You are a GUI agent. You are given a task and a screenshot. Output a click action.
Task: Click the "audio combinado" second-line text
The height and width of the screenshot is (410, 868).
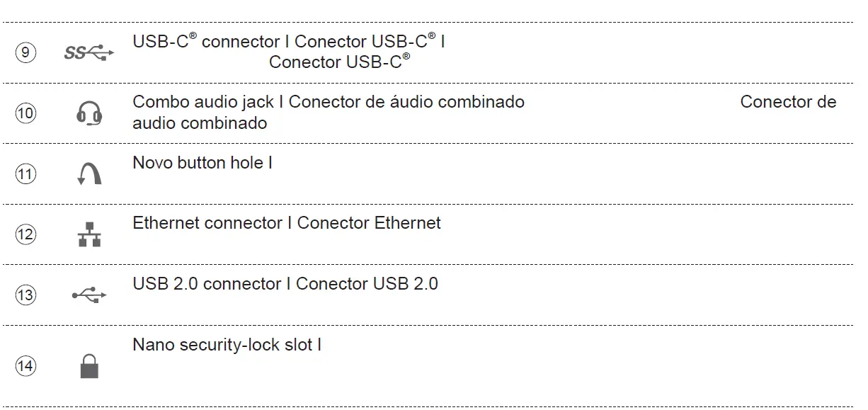click(x=200, y=123)
